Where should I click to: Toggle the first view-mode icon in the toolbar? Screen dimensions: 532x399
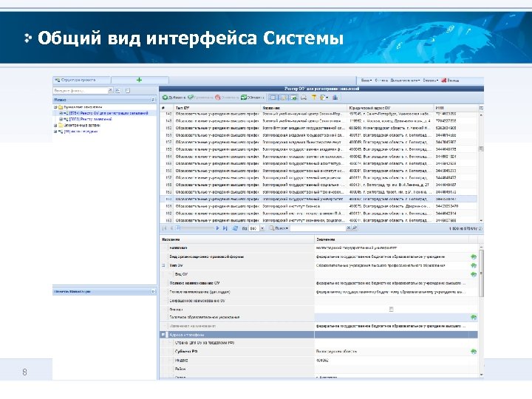click(273, 98)
